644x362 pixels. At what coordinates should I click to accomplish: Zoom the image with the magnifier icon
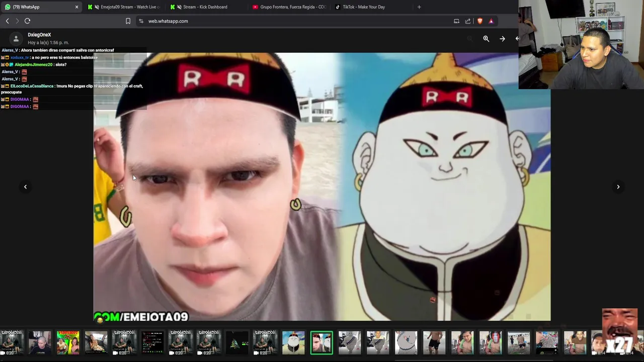click(486, 39)
